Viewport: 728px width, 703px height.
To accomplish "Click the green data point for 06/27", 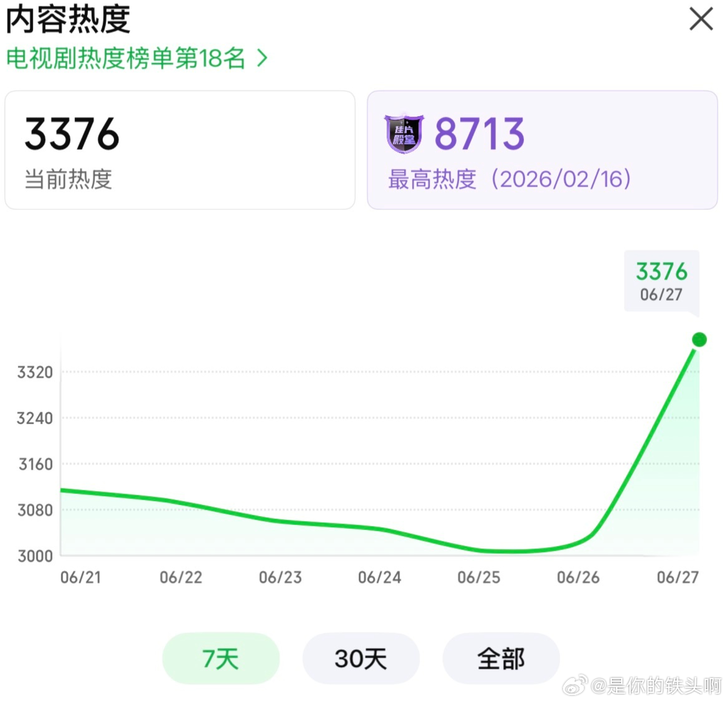I will tap(699, 339).
